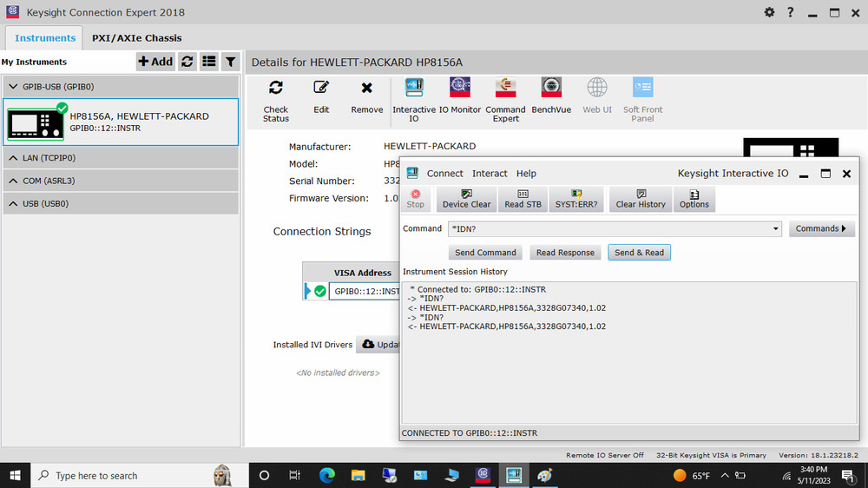Image resolution: width=868 pixels, height=488 pixels.
Task: Click the Check Status refresh icon
Action: coord(275,88)
